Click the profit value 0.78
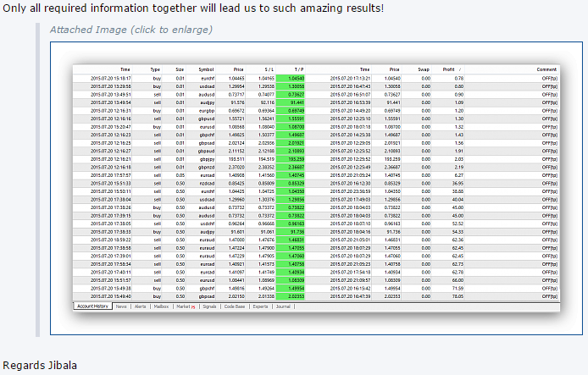The width and height of the screenshot is (588, 375). coord(459,78)
